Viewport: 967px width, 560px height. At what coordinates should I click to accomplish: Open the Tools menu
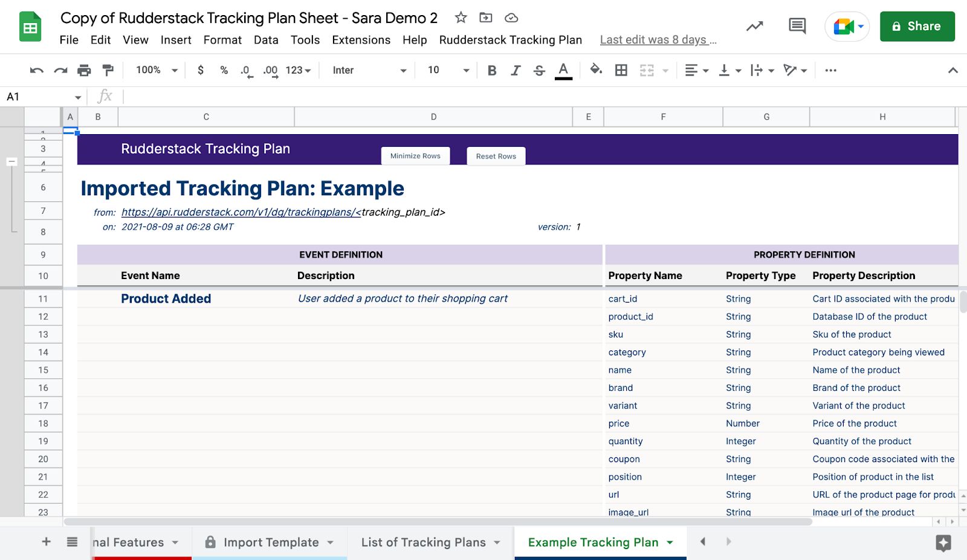tap(305, 40)
